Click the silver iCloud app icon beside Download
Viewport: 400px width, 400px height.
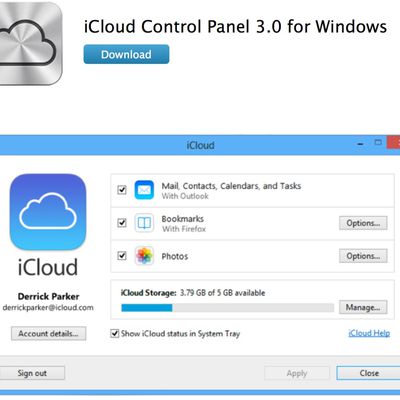[x=31, y=43]
